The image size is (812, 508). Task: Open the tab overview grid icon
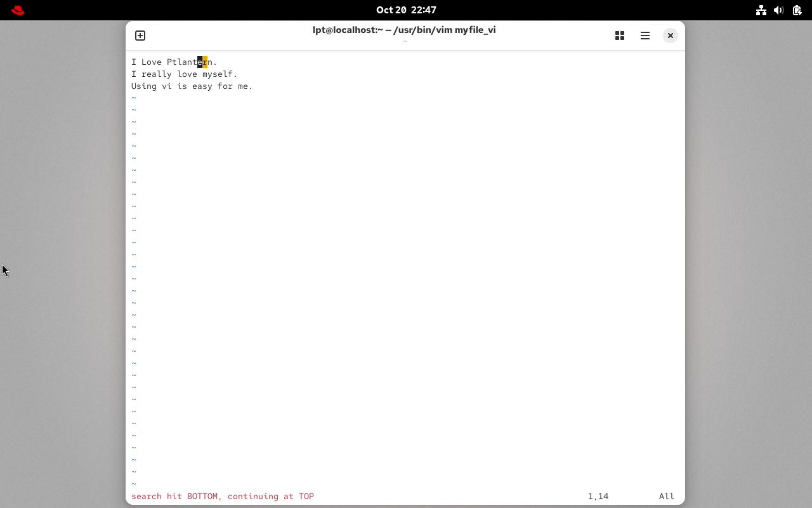[620, 36]
